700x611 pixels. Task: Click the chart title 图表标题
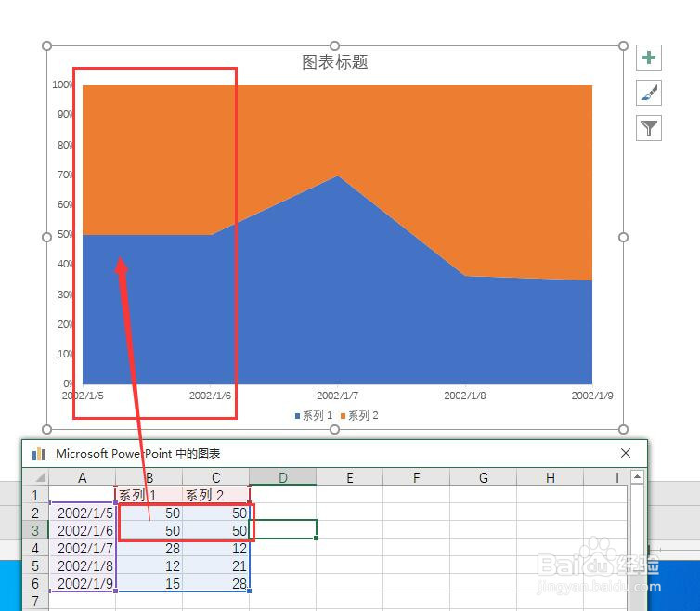[x=335, y=62]
